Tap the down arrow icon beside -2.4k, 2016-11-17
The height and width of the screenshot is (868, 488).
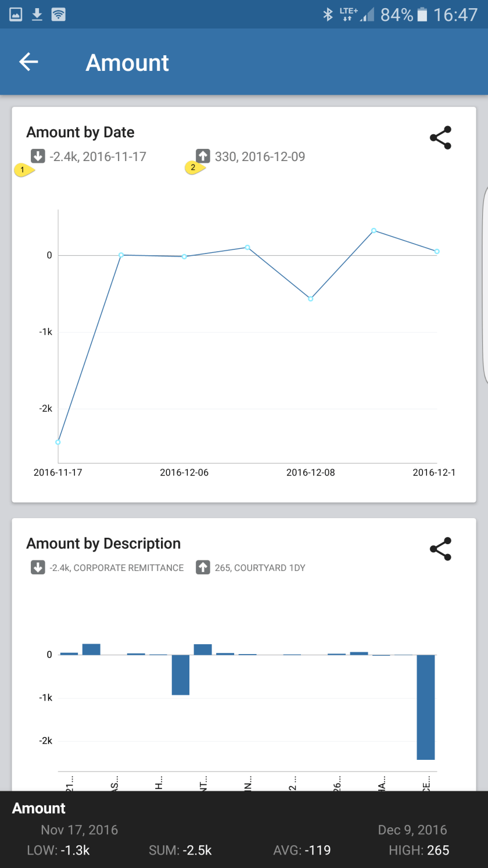pyautogui.click(x=38, y=156)
